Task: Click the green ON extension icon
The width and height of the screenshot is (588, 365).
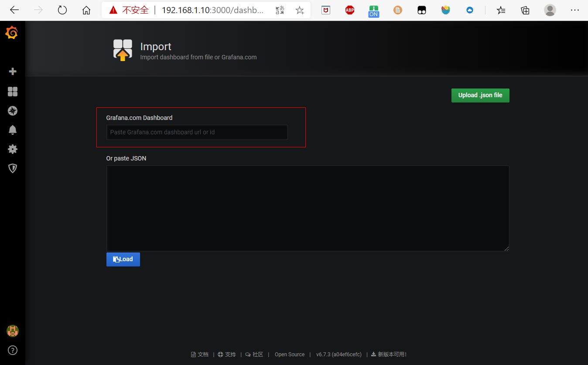Action: (x=374, y=11)
